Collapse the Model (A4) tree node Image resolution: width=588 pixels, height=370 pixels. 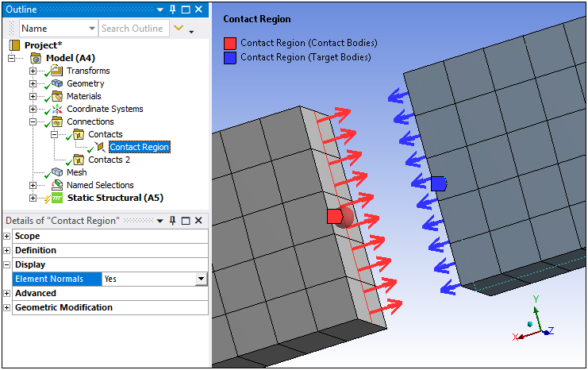(11, 58)
